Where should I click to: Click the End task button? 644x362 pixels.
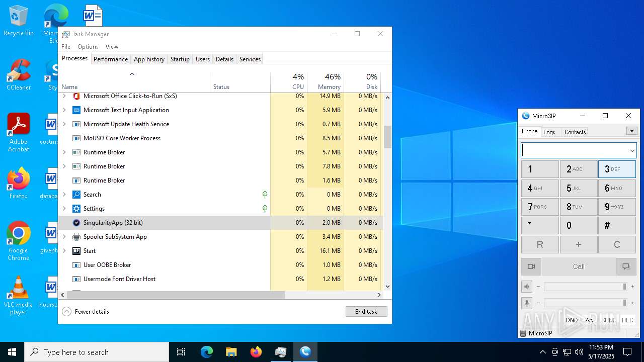click(366, 312)
